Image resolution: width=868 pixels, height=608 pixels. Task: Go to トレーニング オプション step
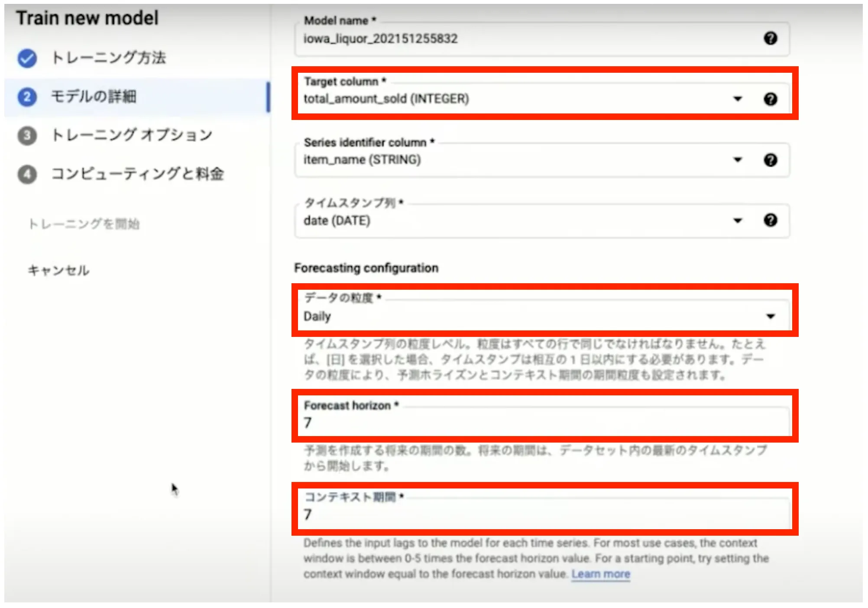click(x=132, y=135)
